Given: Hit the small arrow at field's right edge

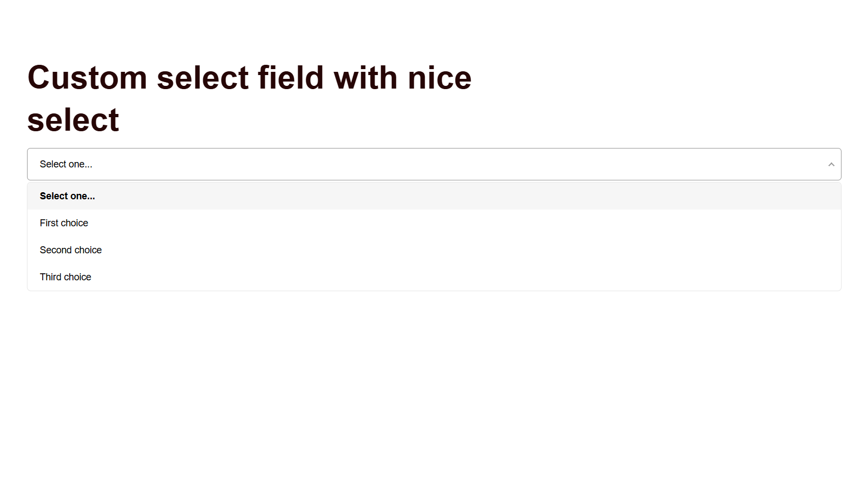Looking at the screenshot, I should coord(831,164).
